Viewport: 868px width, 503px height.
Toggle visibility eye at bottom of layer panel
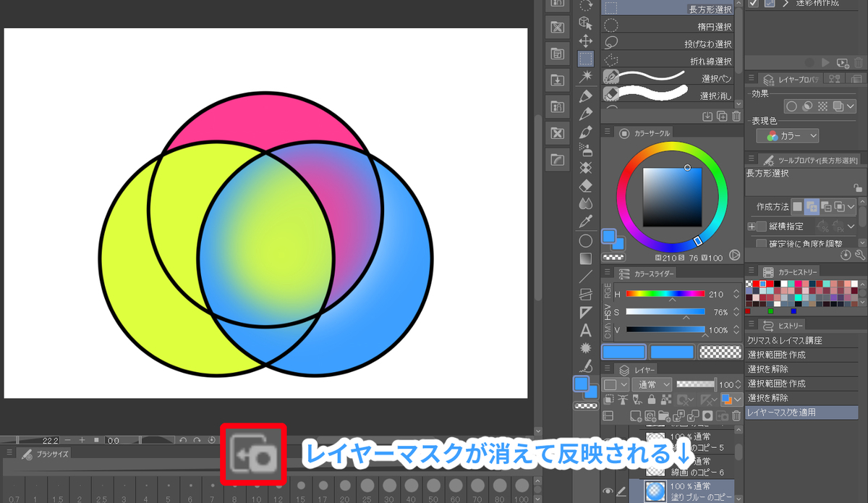tap(608, 490)
